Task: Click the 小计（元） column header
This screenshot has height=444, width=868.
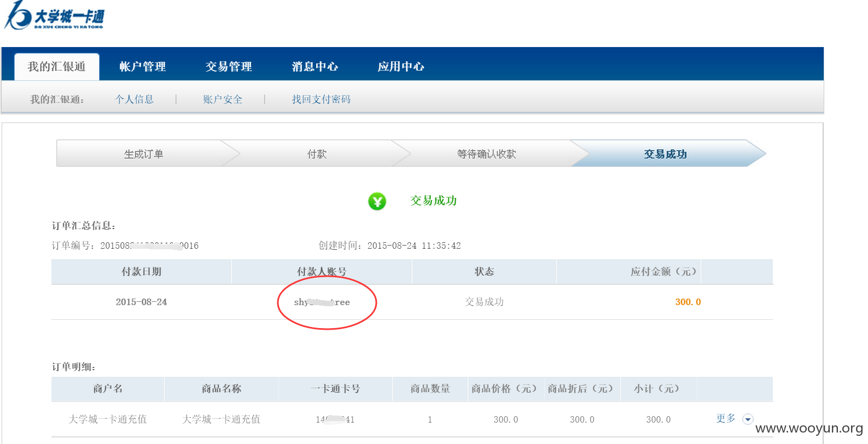Action: tap(658, 389)
